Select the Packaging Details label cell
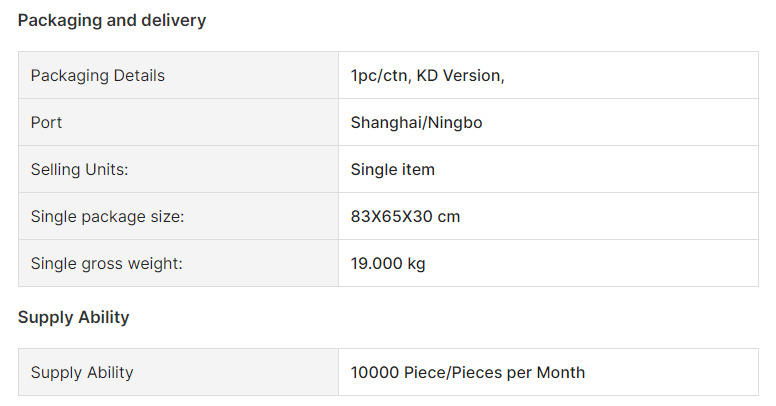 point(179,75)
